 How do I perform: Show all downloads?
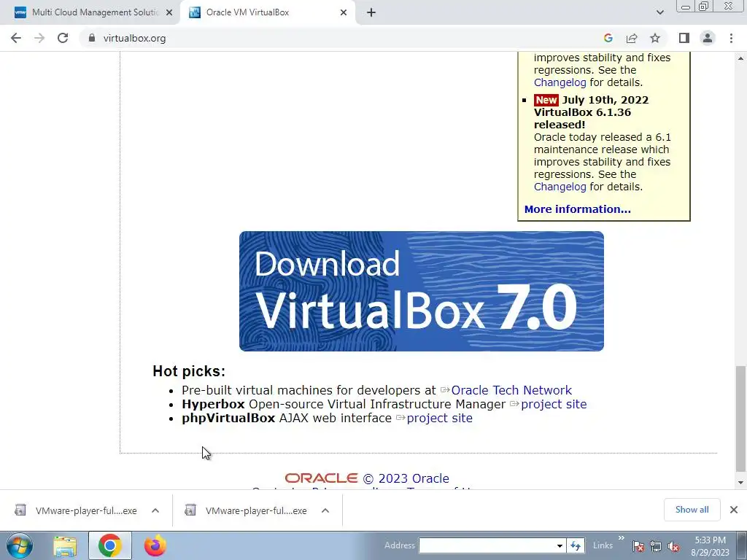pyautogui.click(x=692, y=510)
